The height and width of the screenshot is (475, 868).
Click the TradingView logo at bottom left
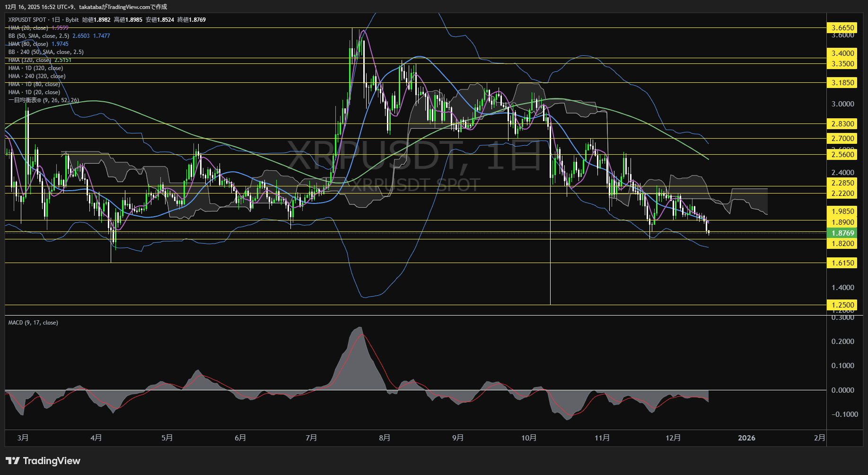click(43, 460)
